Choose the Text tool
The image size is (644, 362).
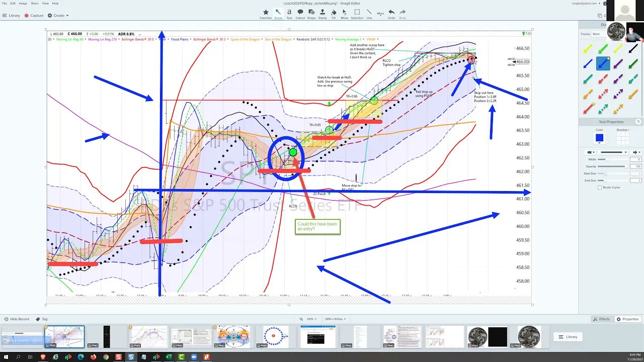[289, 14]
